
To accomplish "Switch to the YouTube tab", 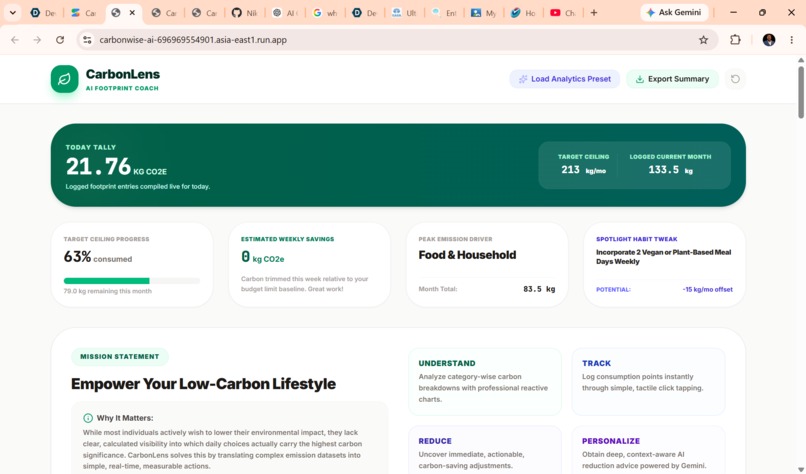I will pos(562,13).
